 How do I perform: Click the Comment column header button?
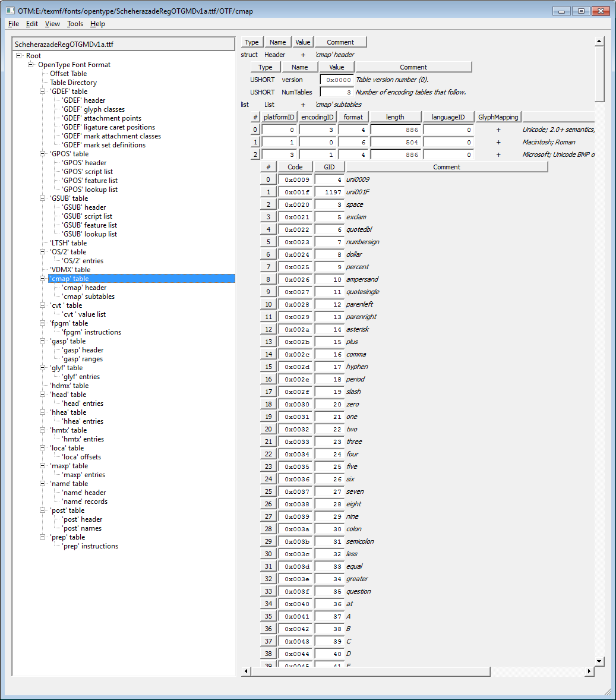340,42
